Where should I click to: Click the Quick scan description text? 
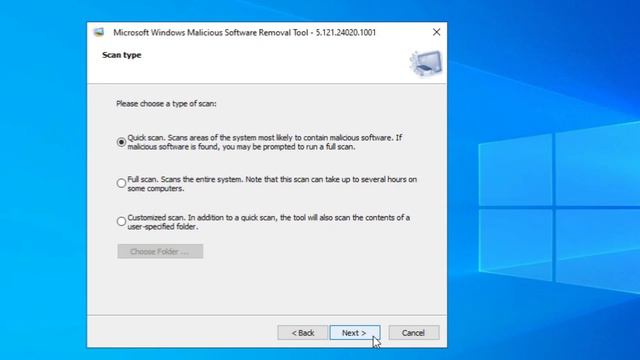pos(265,142)
